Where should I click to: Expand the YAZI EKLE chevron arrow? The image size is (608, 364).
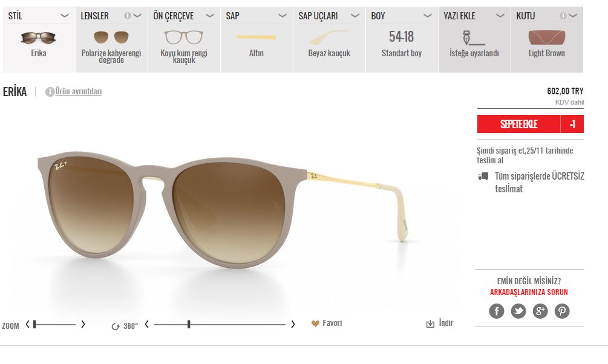[x=500, y=16]
